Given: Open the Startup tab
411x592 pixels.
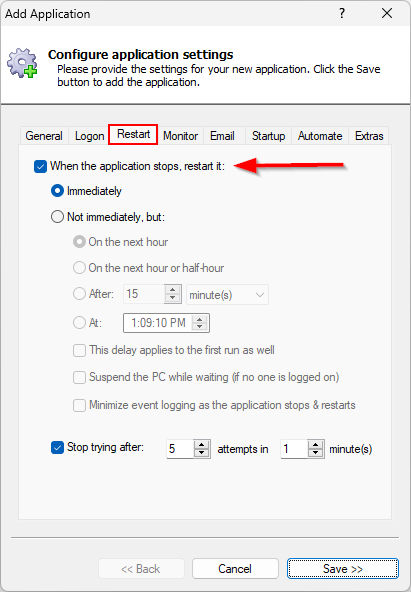Looking at the screenshot, I should point(268,136).
